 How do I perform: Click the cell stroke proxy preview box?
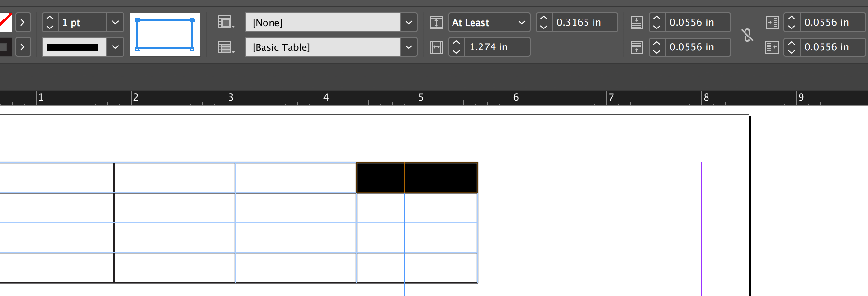pyautogui.click(x=165, y=34)
